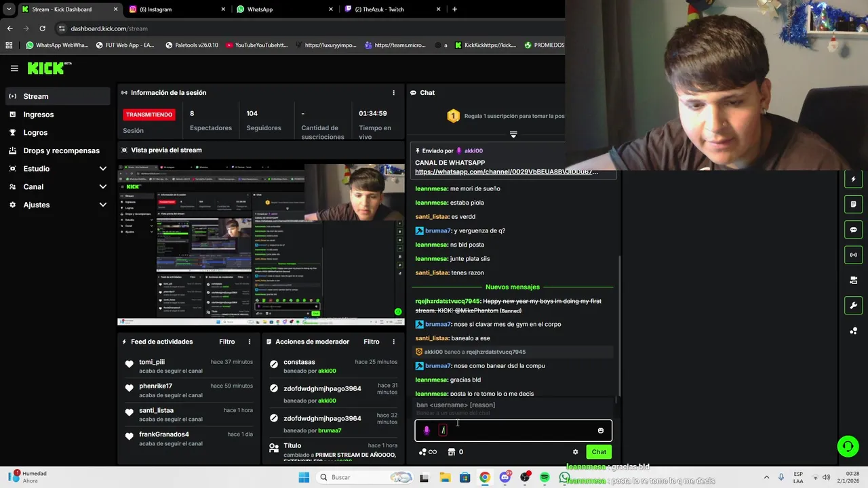Open the Filtro in Feed de actividades
This screenshot has width=868, height=488.
226,342
